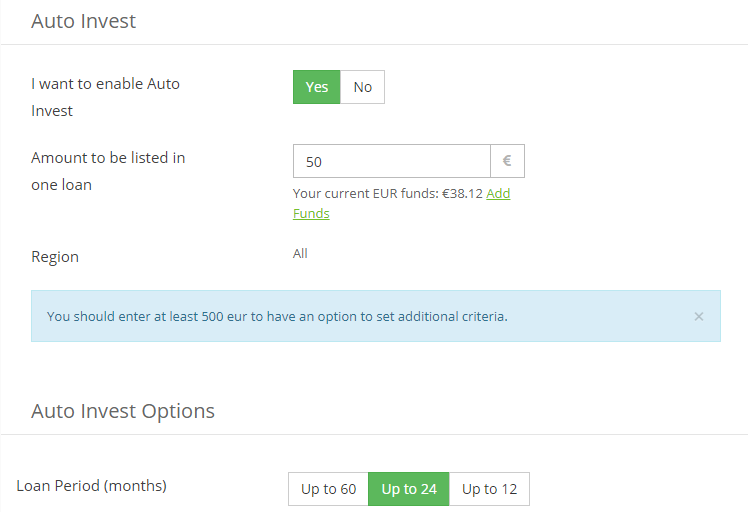The height and width of the screenshot is (512, 748).
Task: Select the Up to 60 loan period
Action: pyautogui.click(x=328, y=489)
